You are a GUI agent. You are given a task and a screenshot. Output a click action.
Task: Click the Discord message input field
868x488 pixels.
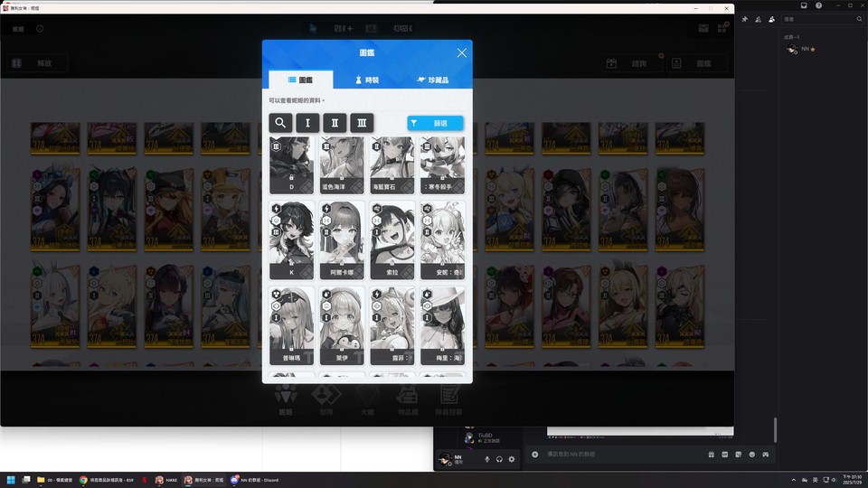tap(620, 455)
